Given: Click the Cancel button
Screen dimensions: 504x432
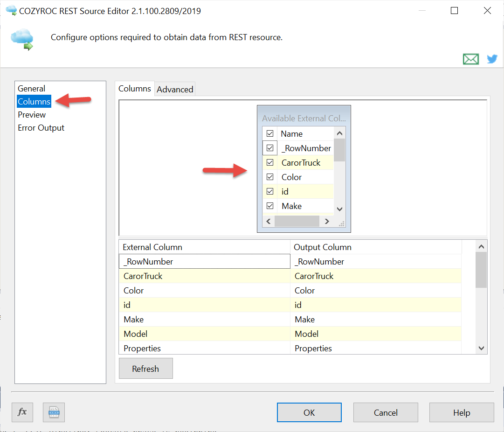Looking at the screenshot, I should click(x=386, y=412).
